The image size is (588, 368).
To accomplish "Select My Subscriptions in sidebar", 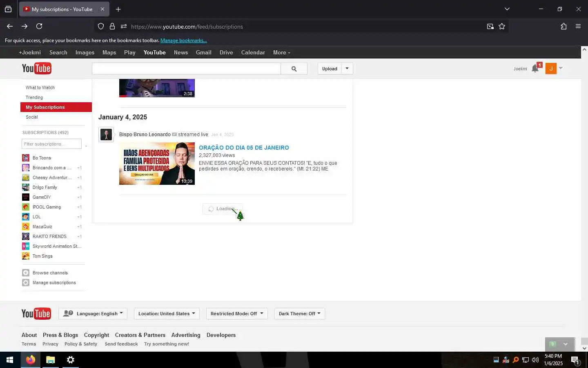I will pyautogui.click(x=56, y=107).
